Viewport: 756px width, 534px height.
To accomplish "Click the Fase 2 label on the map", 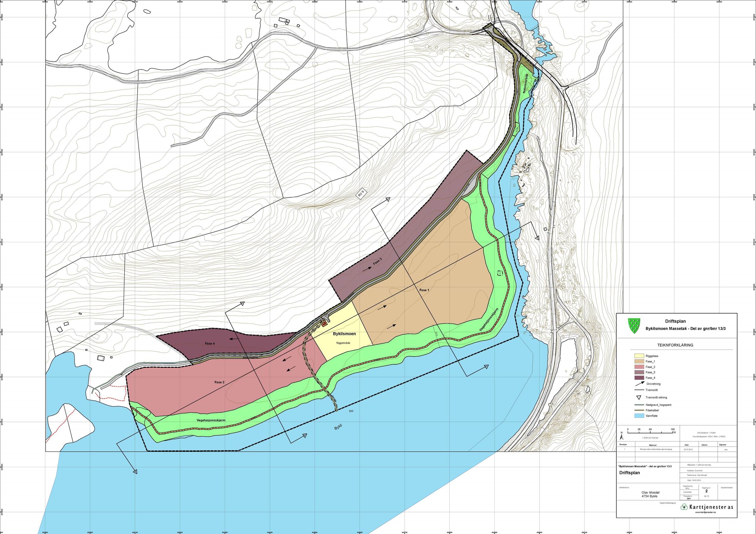I will click(x=219, y=382).
